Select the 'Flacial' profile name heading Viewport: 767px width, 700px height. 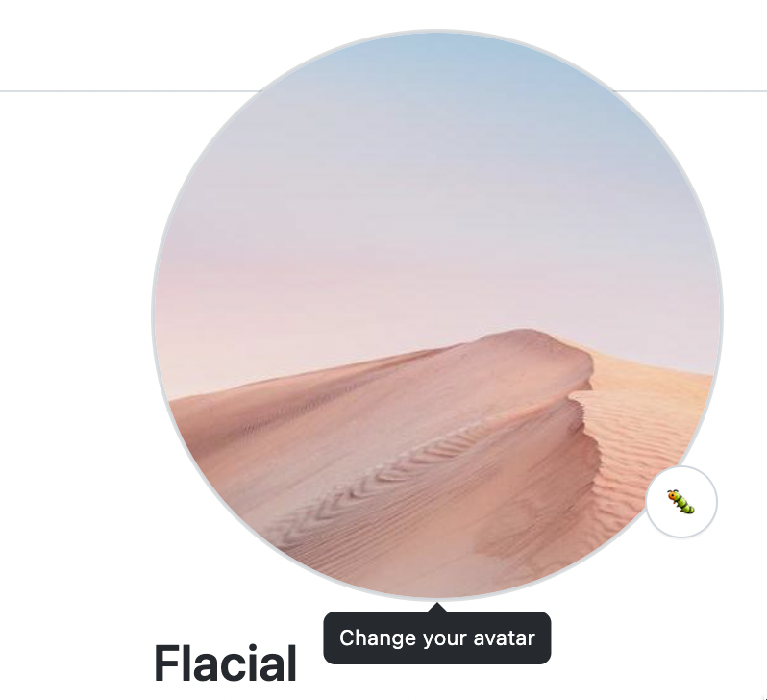pos(226,663)
